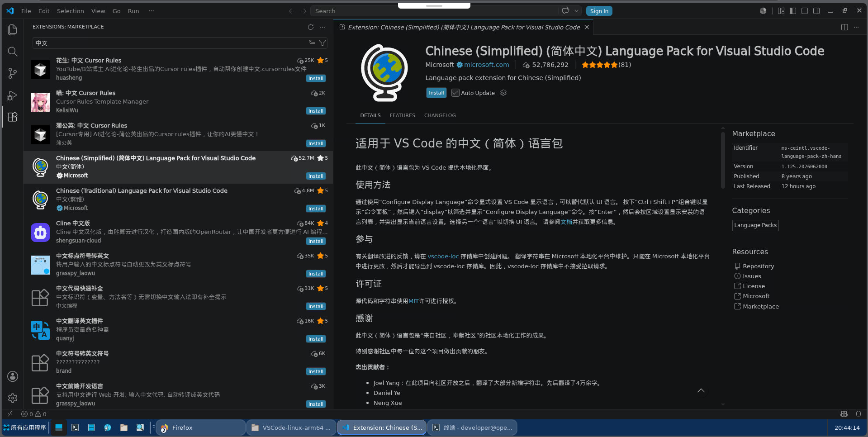The width and height of the screenshot is (868, 437).
Task: Click Sign In button
Action: point(599,11)
